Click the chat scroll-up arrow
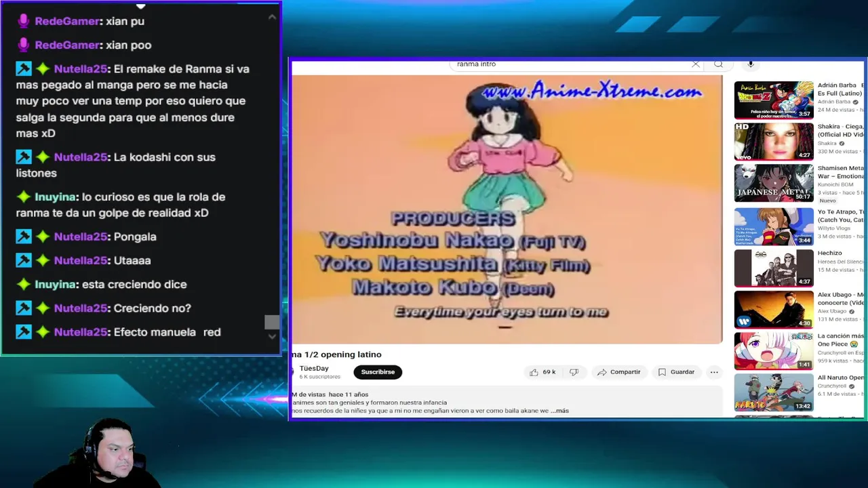 [x=272, y=17]
